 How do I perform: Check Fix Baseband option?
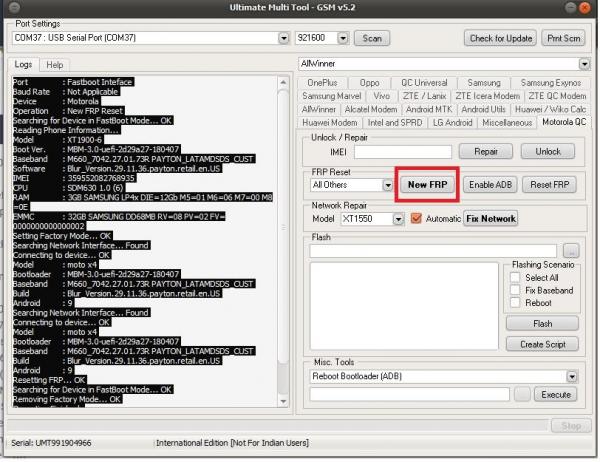515,290
